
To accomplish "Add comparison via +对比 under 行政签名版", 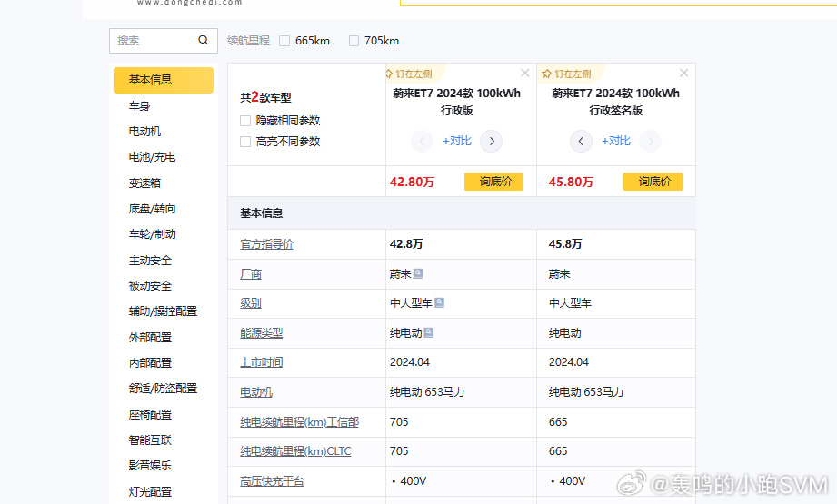I will point(616,141).
